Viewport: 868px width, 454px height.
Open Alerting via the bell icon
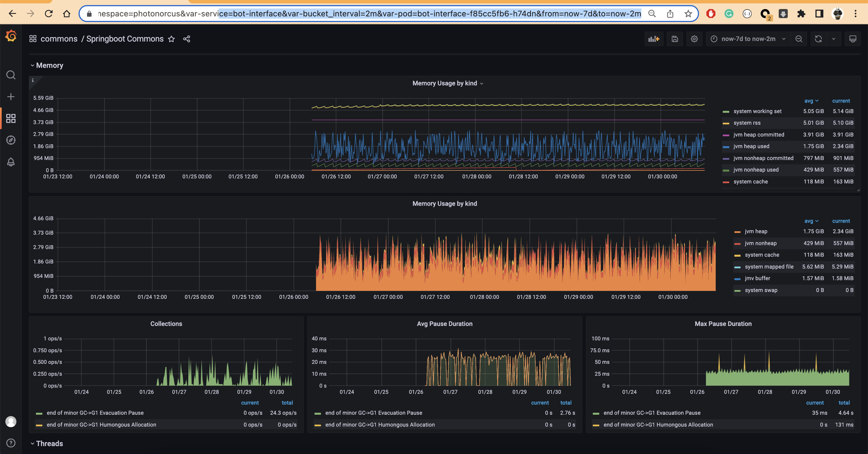11,162
